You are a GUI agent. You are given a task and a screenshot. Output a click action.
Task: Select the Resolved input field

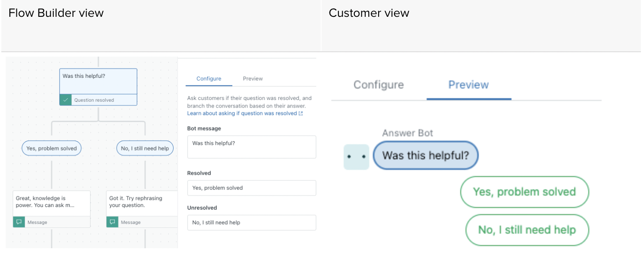(251, 188)
